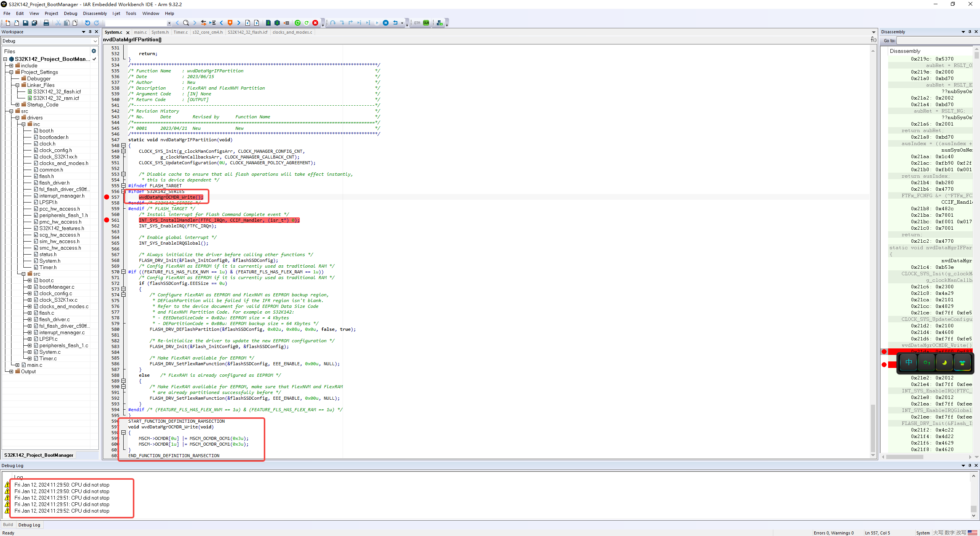Step over the current statement
The height and width of the screenshot is (536, 980).
tap(333, 23)
